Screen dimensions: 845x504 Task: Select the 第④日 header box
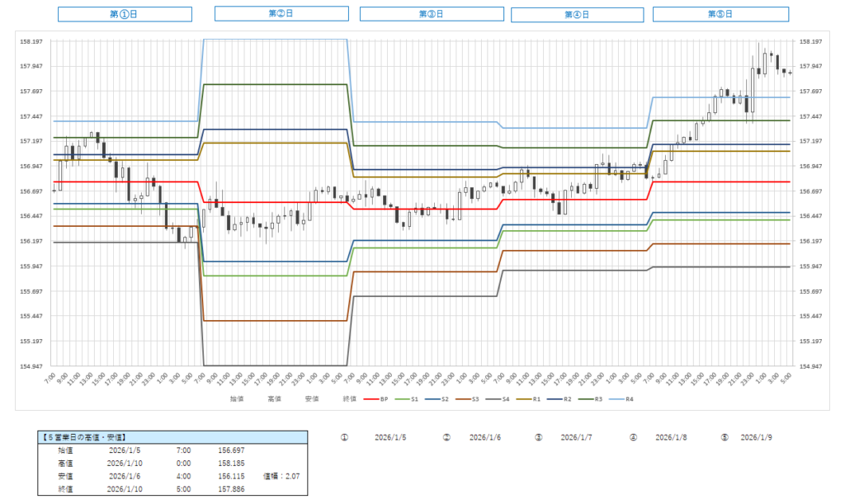(x=578, y=14)
